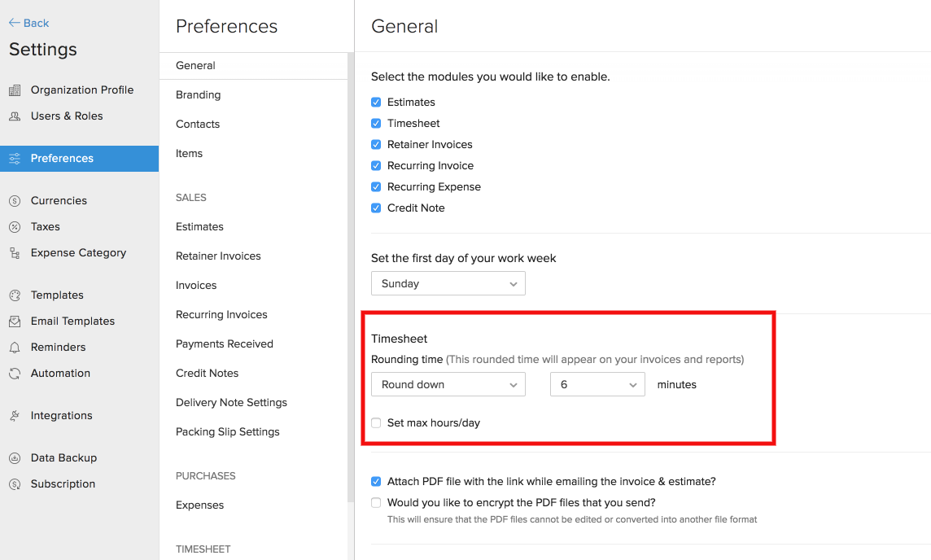Click the Users & Roles people icon
This screenshot has height=560, width=931.
[15, 116]
